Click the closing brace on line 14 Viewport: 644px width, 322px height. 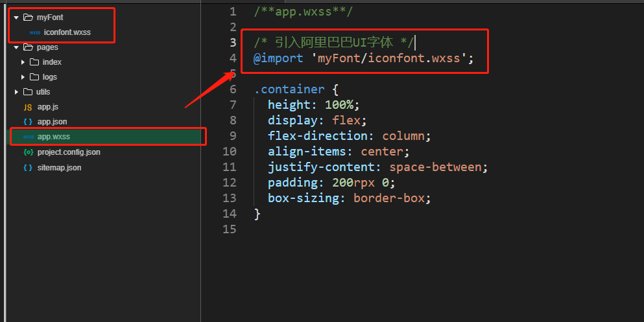click(x=257, y=214)
